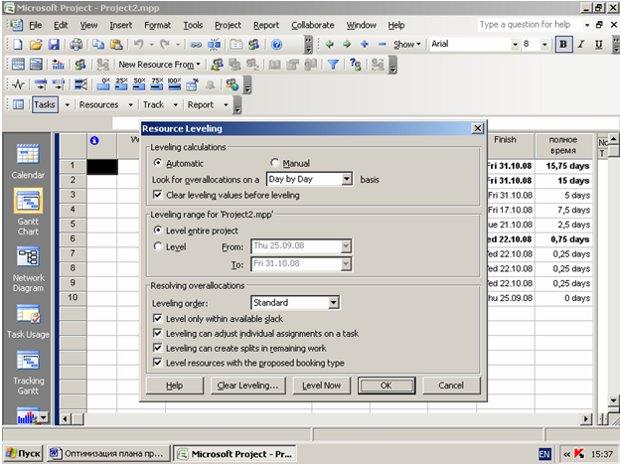620x464 pixels.
Task: Open the Calendar view icon
Action: (x=28, y=154)
